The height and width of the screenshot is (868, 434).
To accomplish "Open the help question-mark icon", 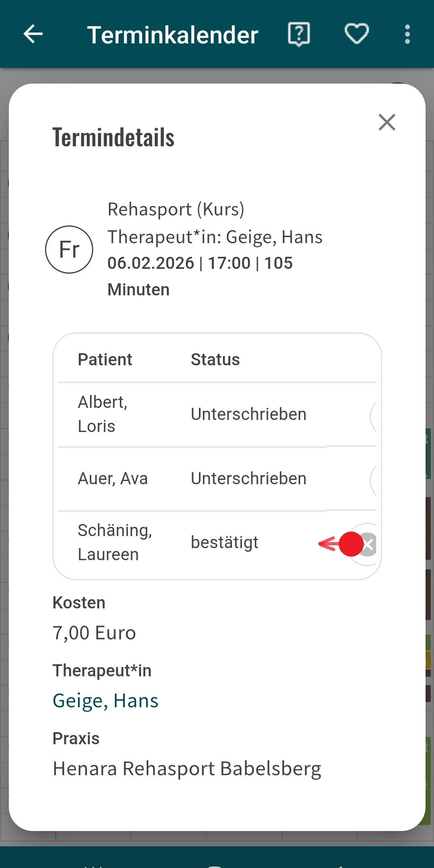I will [299, 34].
